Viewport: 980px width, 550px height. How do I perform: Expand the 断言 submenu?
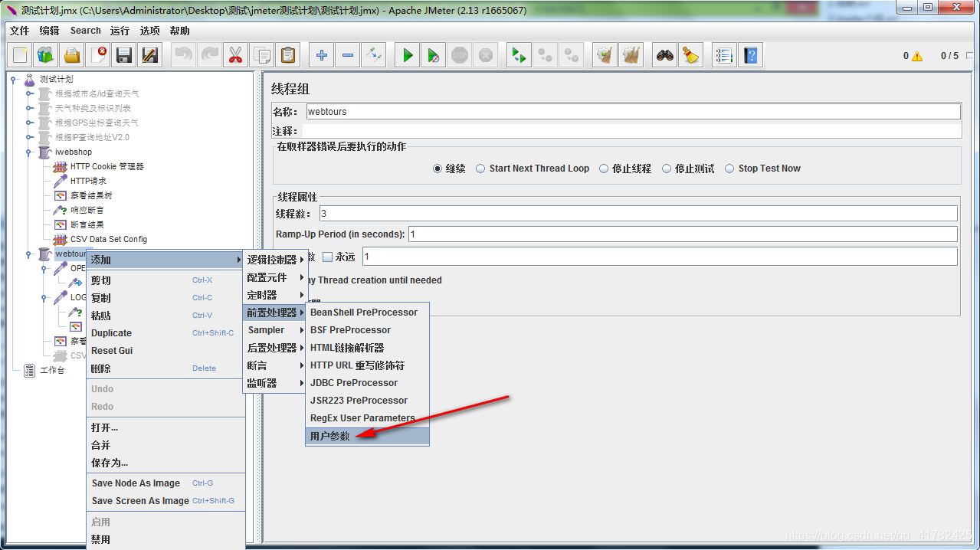pos(275,365)
